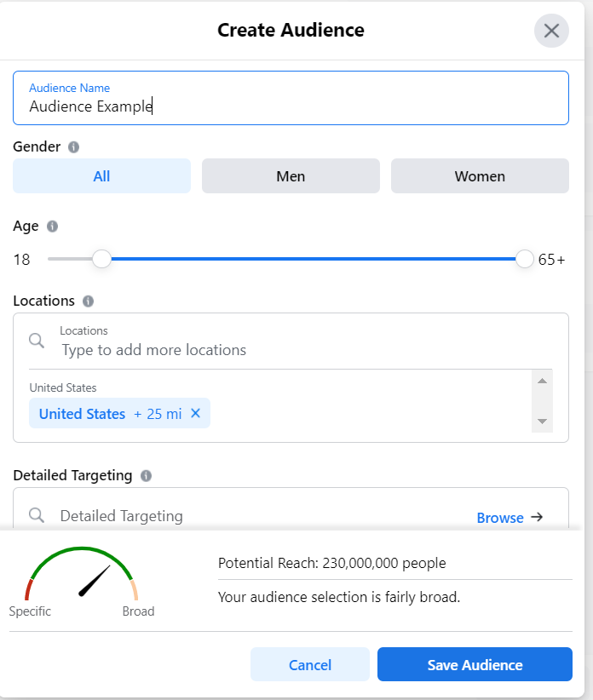Image resolution: width=593 pixels, height=700 pixels.
Task: Click the Locations search magnifier icon
Action: point(35,340)
